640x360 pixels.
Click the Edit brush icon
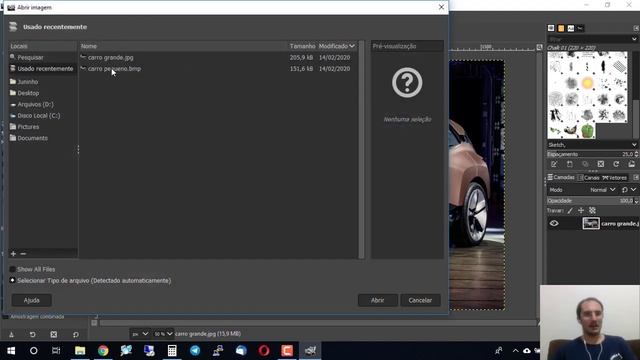tap(554, 164)
